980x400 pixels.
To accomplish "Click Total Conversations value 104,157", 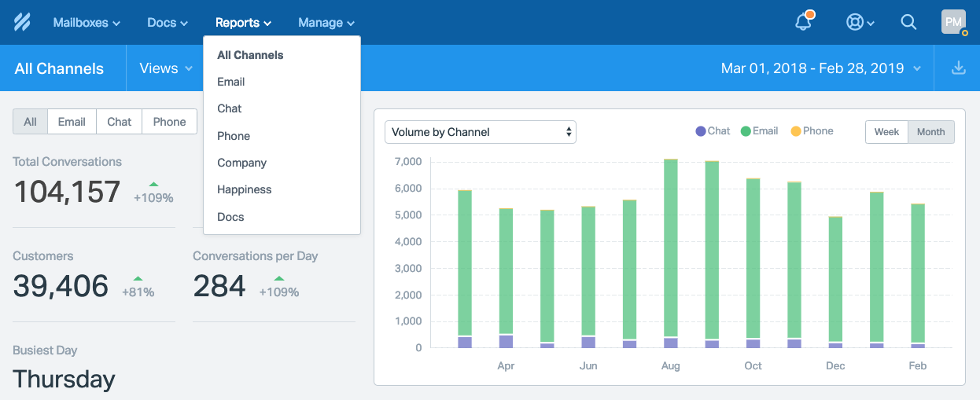I will tap(68, 192).
